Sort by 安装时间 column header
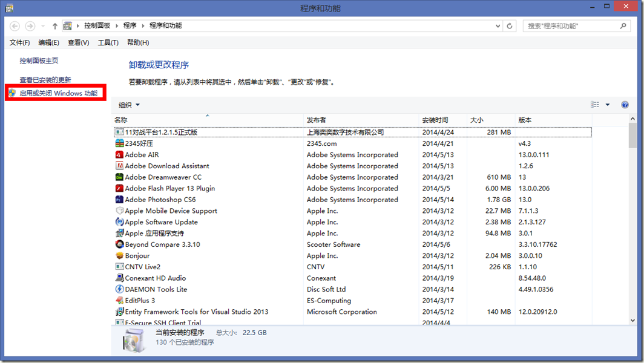The height and width of the screenshot is (363, 644). point(443,120)
